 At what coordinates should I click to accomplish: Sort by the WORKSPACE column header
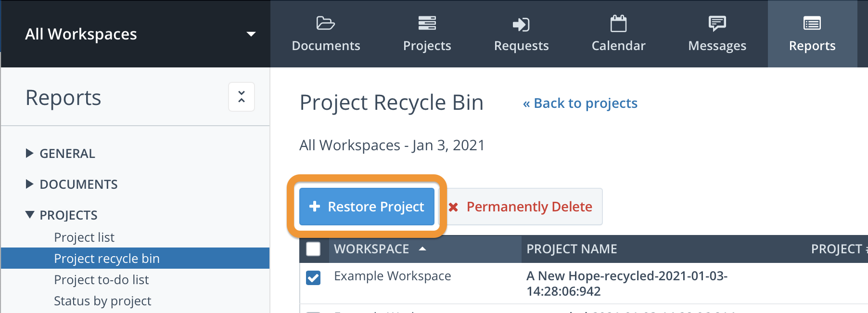coord(372,249)
